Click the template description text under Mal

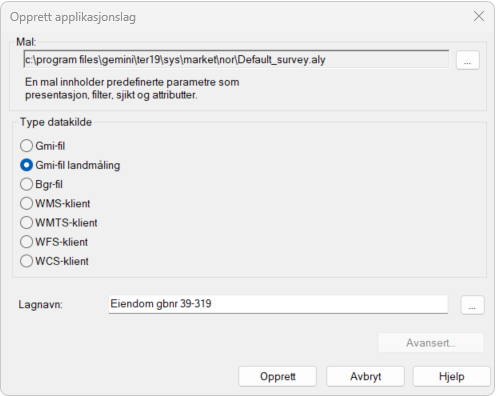[x=132, y=89]
